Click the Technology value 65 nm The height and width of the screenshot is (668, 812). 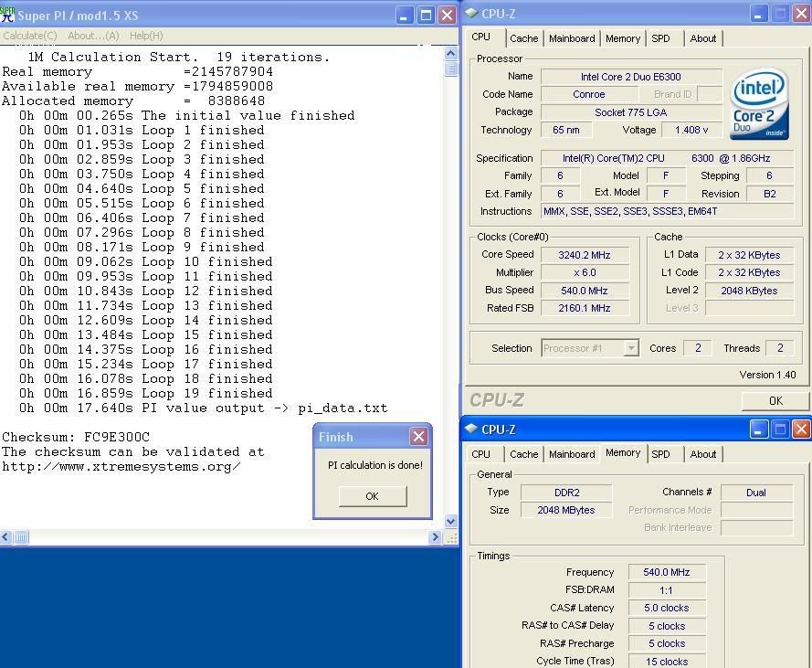pyautogui.click(x=566, y=130)
